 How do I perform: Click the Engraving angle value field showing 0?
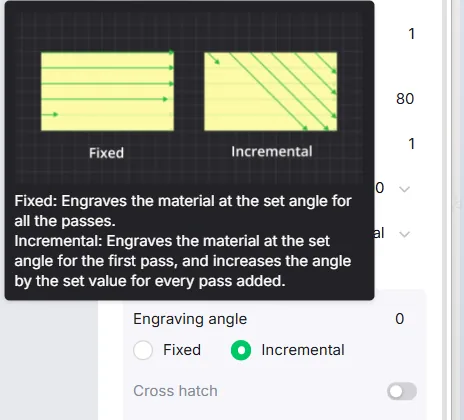[x=400, y=319]
